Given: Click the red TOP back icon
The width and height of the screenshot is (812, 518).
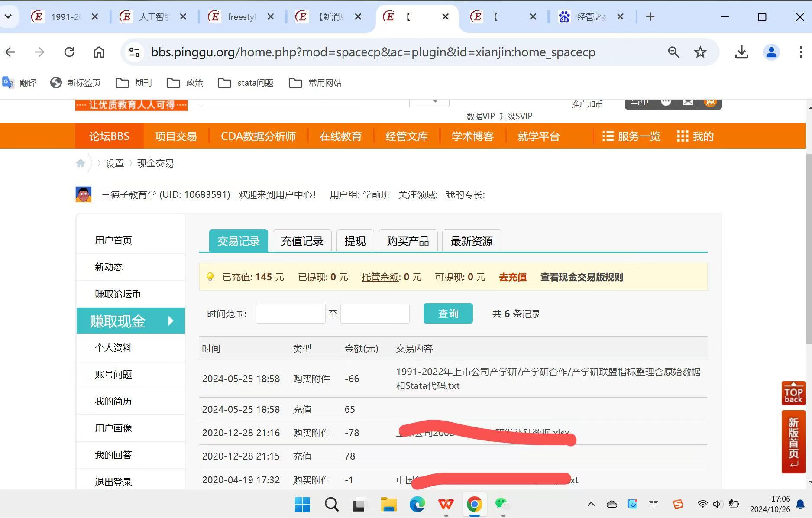Looking at the screenshot, I should [x=793, y=393].
